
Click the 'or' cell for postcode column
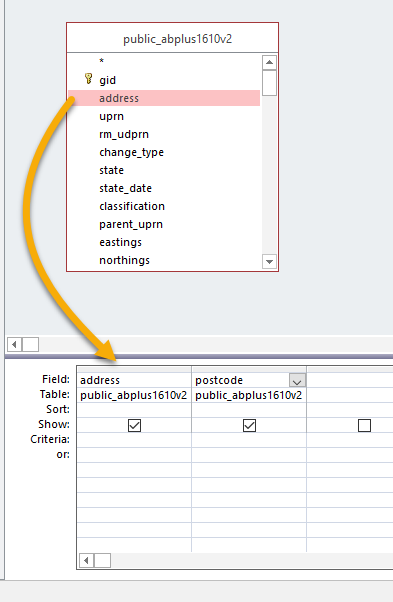pyautogui.click(x=249, y=455)
